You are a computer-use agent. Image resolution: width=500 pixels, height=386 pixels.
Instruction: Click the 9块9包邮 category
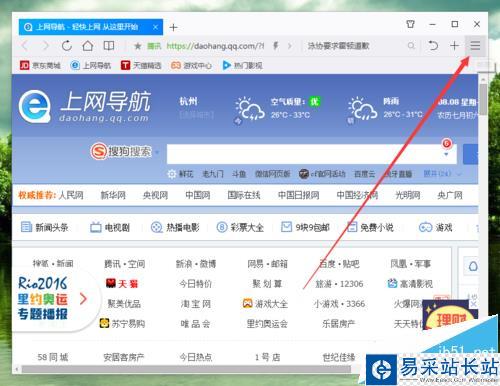(305, 227)
